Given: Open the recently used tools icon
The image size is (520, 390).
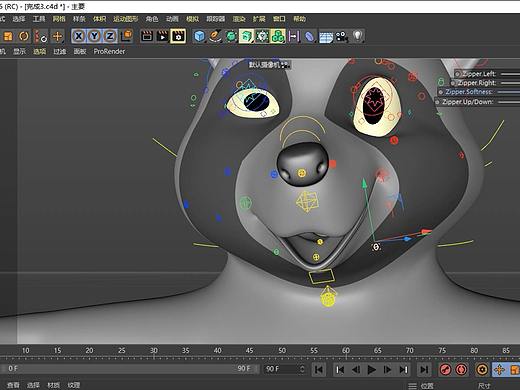Looking at the screenshot, I should [x=41, y=36].
